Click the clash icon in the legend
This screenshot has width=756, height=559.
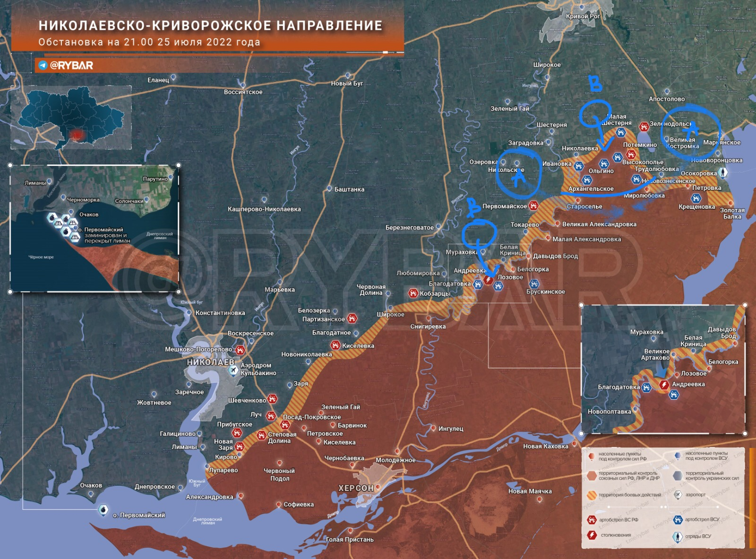(592, 535)
